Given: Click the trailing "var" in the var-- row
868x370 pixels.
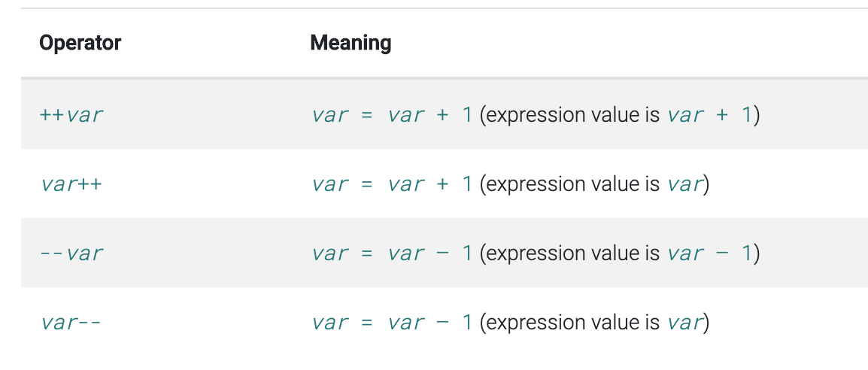Looking at the screenshot, I should pos(684,323).
